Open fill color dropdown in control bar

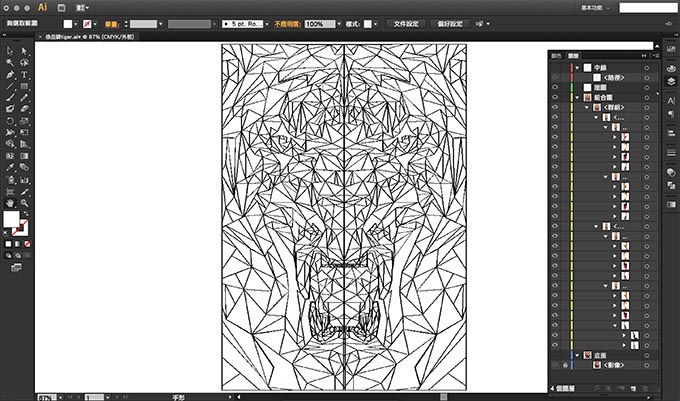click(75, 24)
